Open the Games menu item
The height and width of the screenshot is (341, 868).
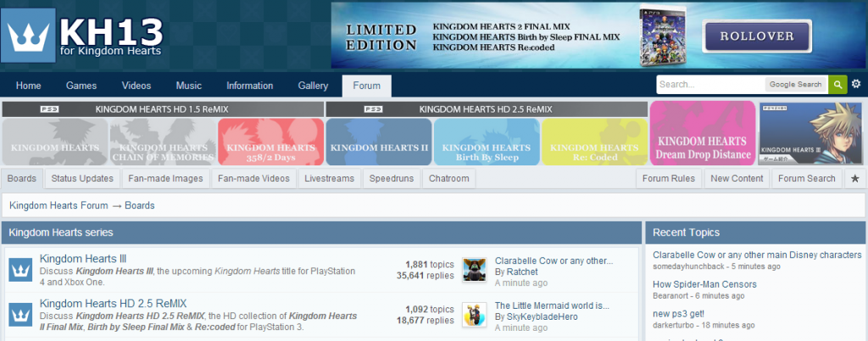[81, 86]
